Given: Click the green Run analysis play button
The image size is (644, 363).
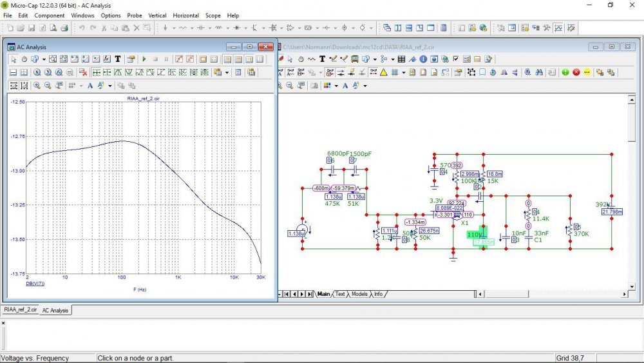Looking at the screenshot, I should point(144,59).
